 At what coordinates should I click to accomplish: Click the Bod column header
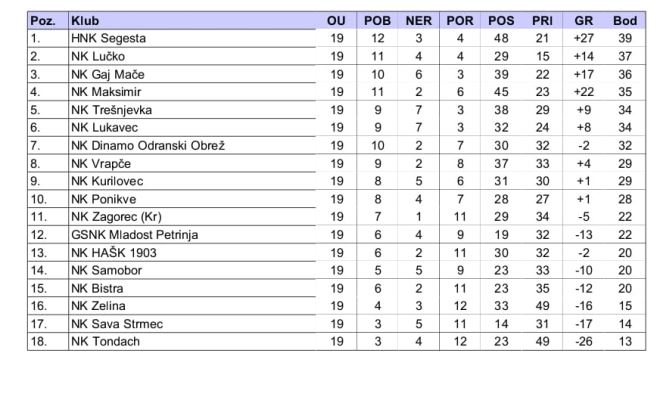[625, 20]
